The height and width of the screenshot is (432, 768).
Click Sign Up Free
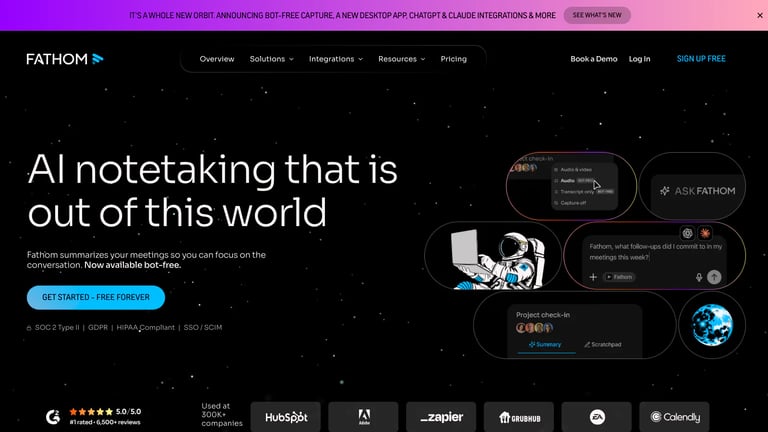click(701, 59)
